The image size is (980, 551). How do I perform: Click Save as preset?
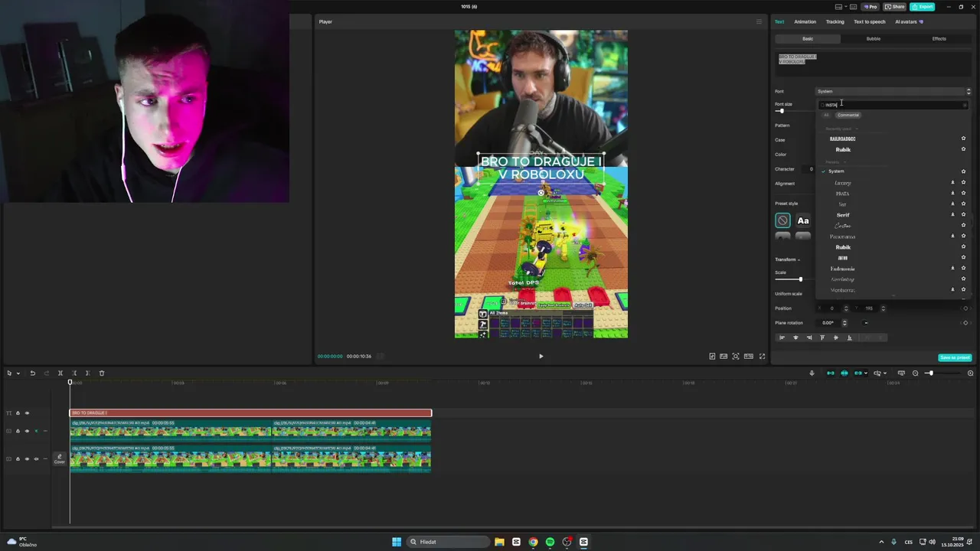pyautogui.click(x=955, y=357)
